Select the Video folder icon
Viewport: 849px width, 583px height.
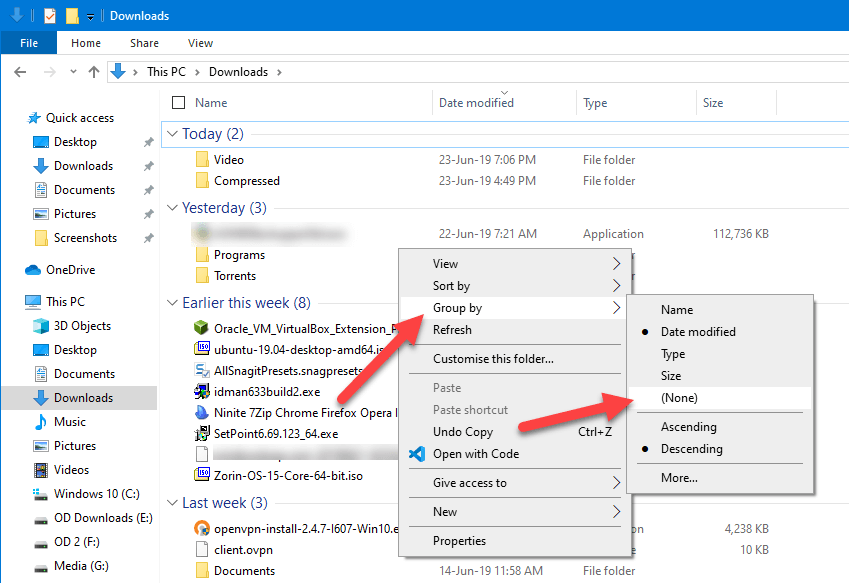click(x=202, y=160)
